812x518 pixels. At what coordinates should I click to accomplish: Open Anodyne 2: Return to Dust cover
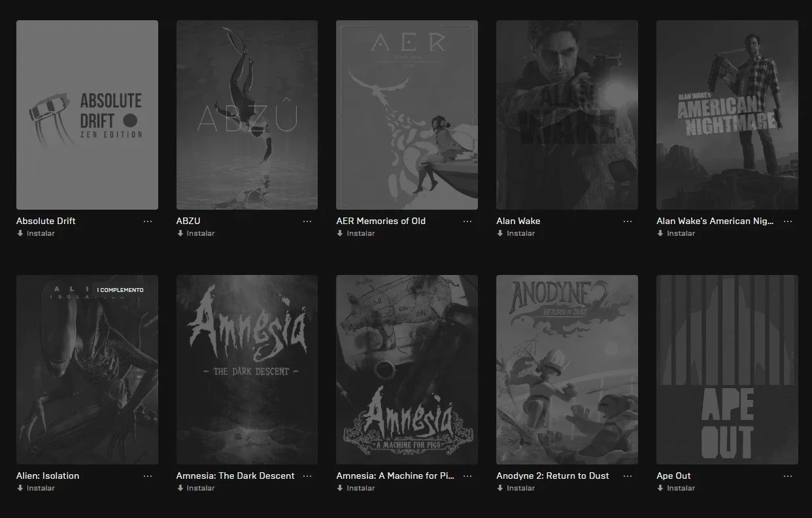click(x=567, y=370)
